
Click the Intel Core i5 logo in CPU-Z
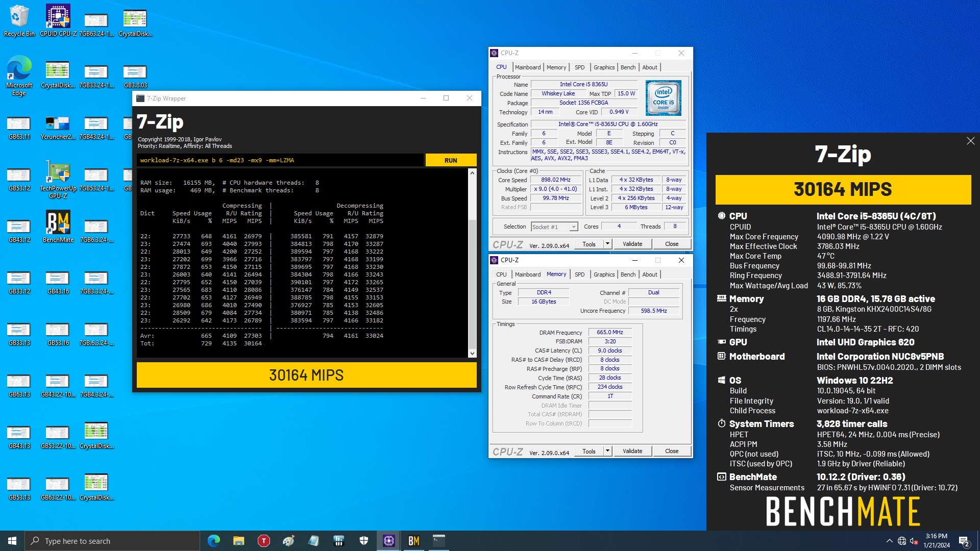(663, 97)
